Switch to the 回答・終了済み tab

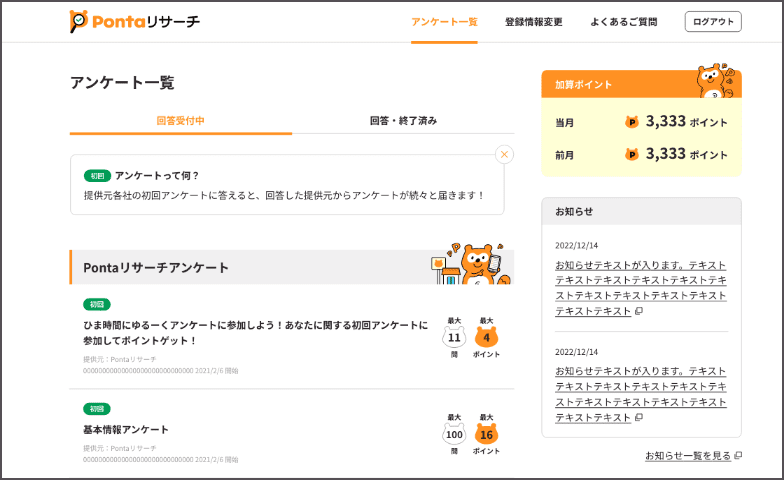(404, 120)
